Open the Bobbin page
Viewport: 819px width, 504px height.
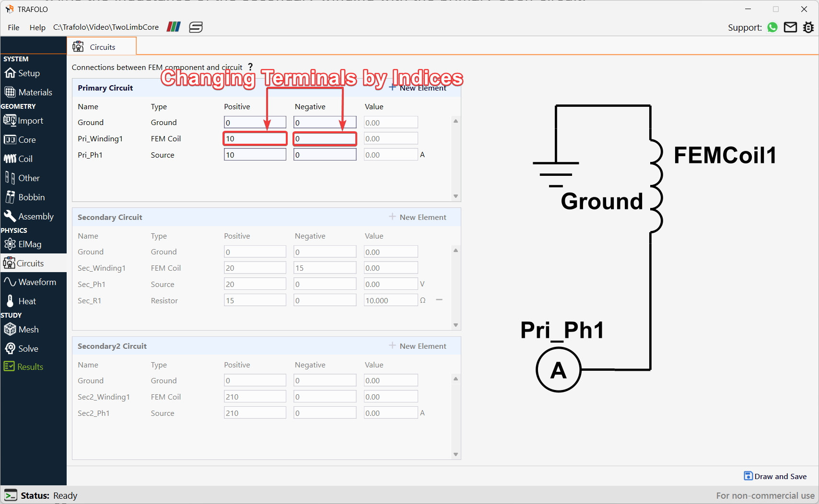tap(25, 197)
